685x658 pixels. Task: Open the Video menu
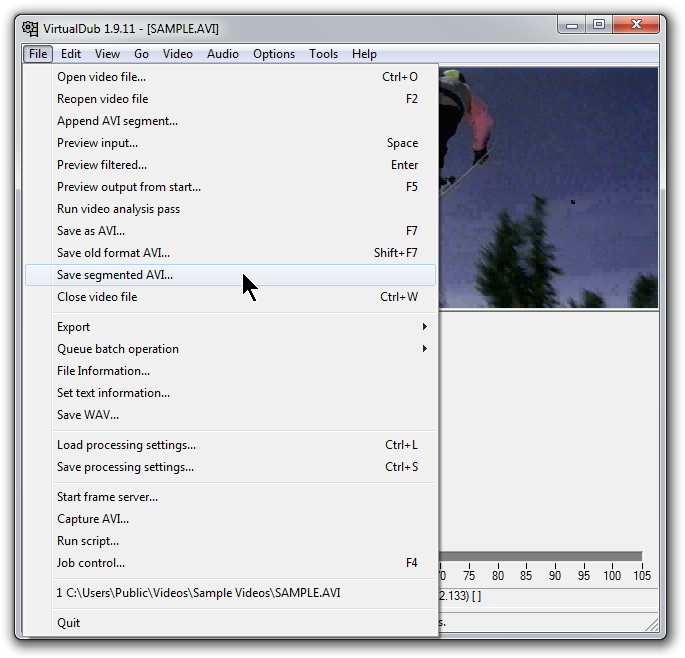coord(177,54)
